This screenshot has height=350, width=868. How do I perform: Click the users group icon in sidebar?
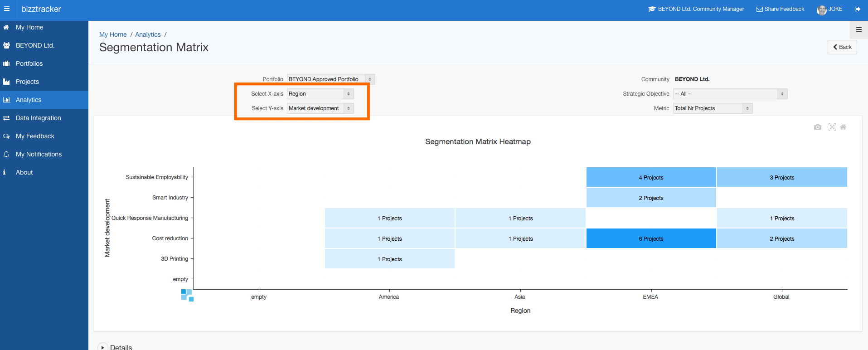click(6, 45)
